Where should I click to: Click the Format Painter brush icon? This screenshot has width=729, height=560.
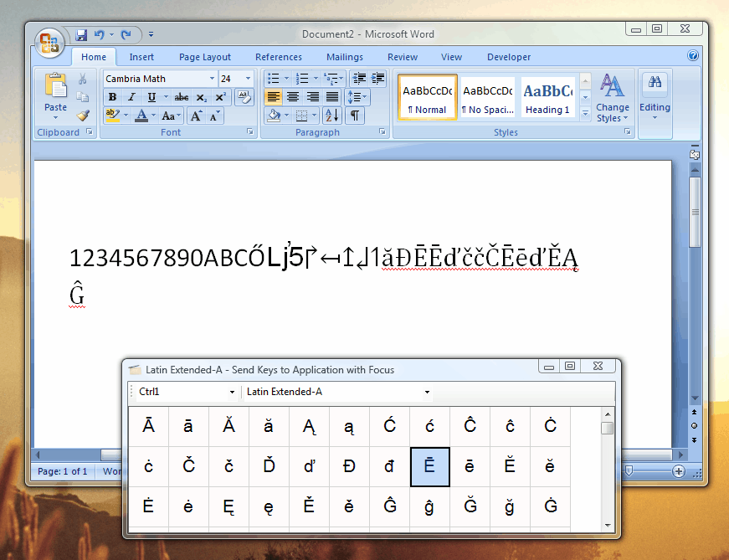(x=82, y=116)
